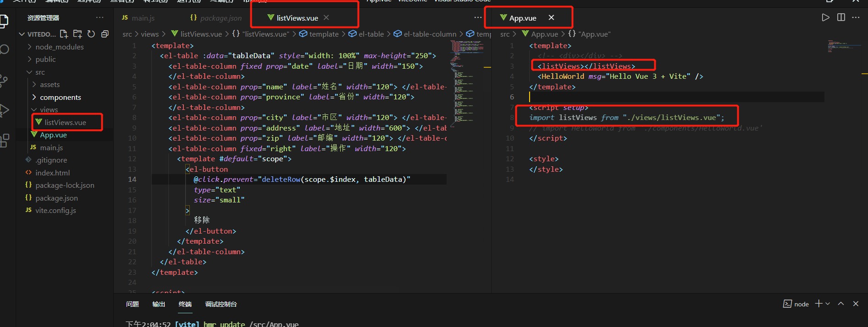Click the vite hmr update terminal line
Viewport: 868px width, 327px height.
pos(212,323)
